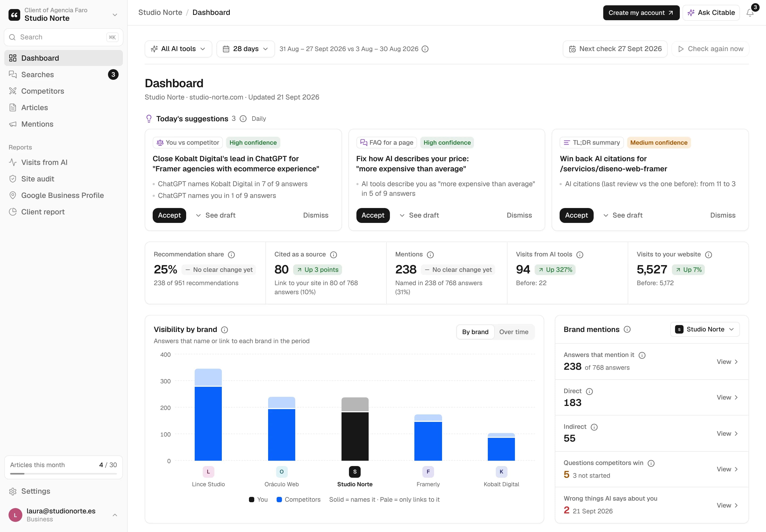Click Studio Norte breadcrumb link

coord(160,13)
